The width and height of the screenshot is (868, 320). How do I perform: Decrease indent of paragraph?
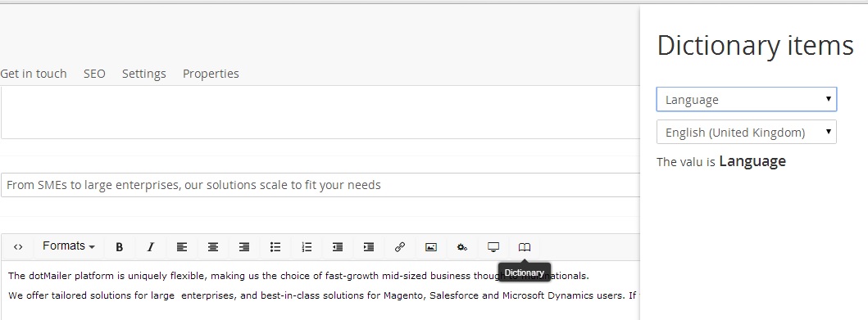(337, 247)
